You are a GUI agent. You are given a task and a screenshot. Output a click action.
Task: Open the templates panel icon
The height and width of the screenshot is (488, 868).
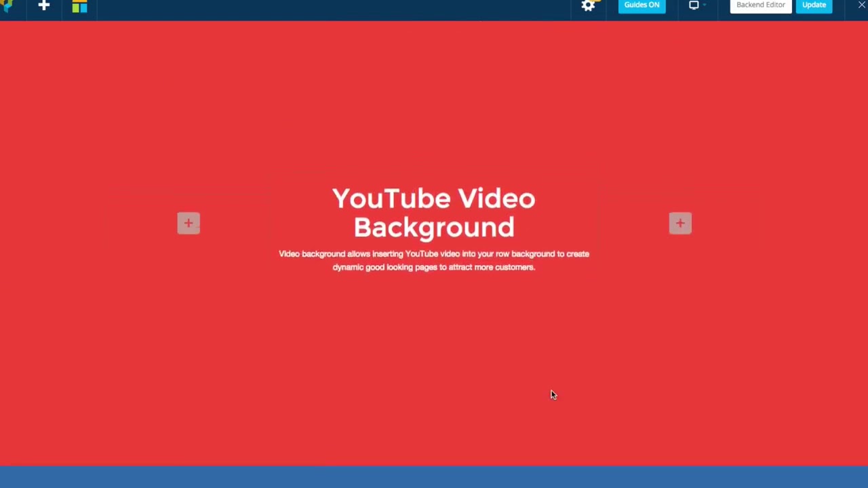(x=79, y=6)
